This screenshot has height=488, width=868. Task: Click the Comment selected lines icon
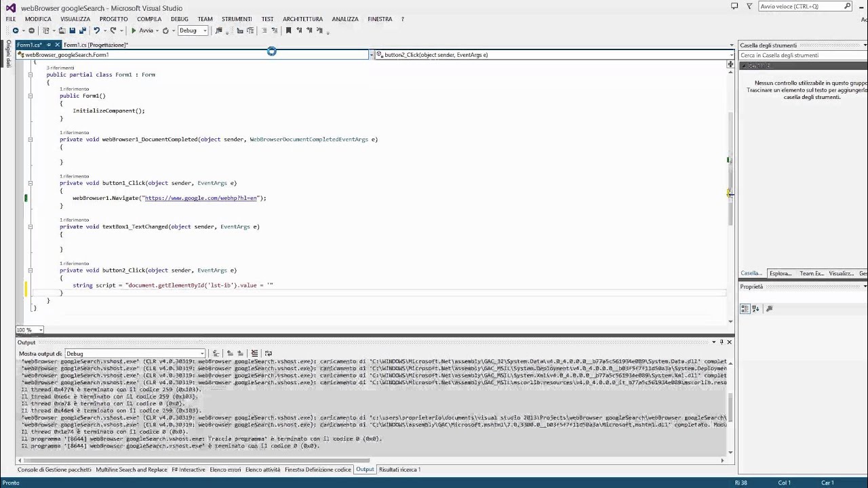240,30
